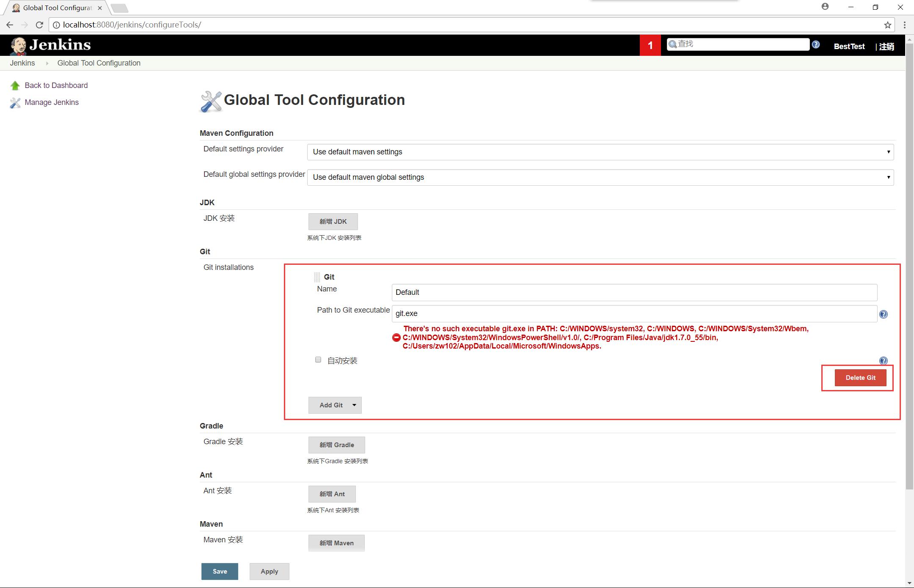This screenshot has height=588, width=914.
Task: Click the Delete Git button
Action: 860,378
